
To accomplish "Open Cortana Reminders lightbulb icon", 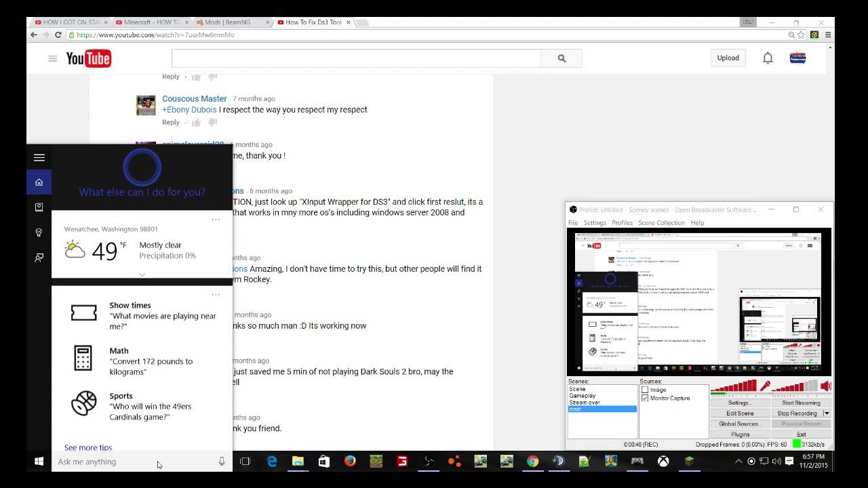I will [39, 232].
